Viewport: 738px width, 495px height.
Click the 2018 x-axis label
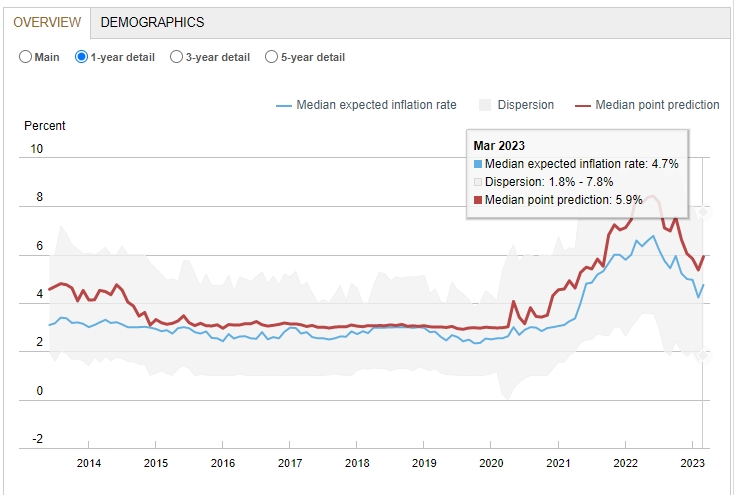(x=357, y=463)
